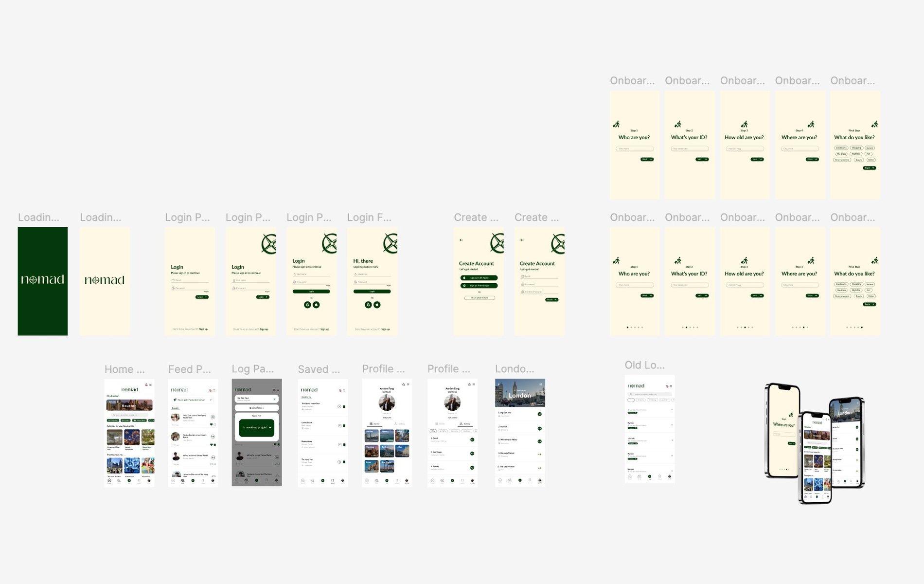Click the people nav icon in the Feed frame
The width and height of the screenshot is (924, 584).
(182, 480)
